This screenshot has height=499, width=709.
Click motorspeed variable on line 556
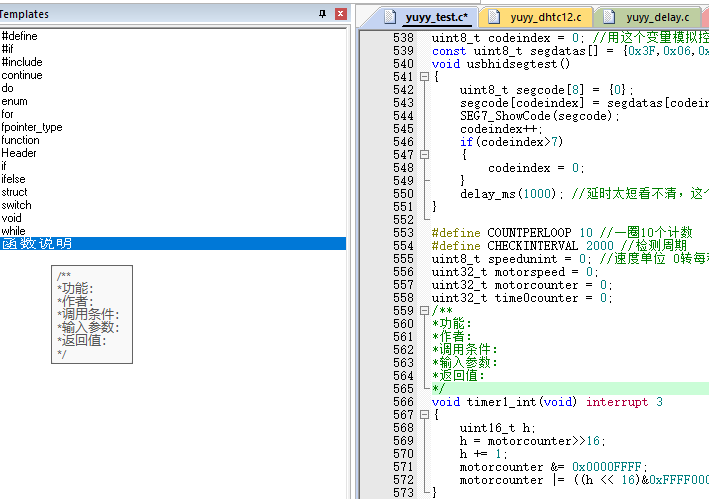click(x=529, y=272)
